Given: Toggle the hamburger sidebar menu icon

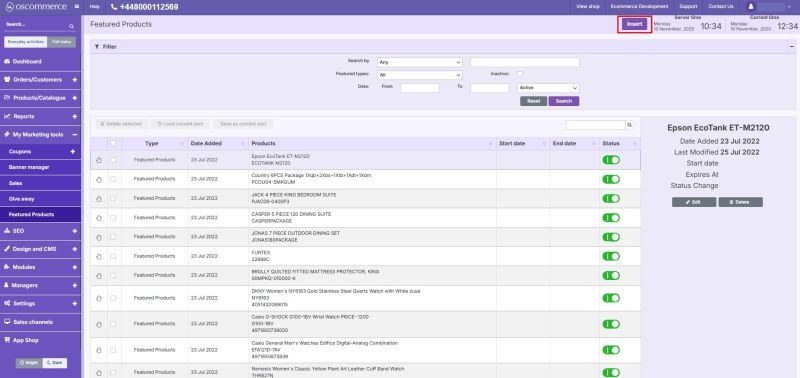Looking at the screenshot, I should (77, 7).
